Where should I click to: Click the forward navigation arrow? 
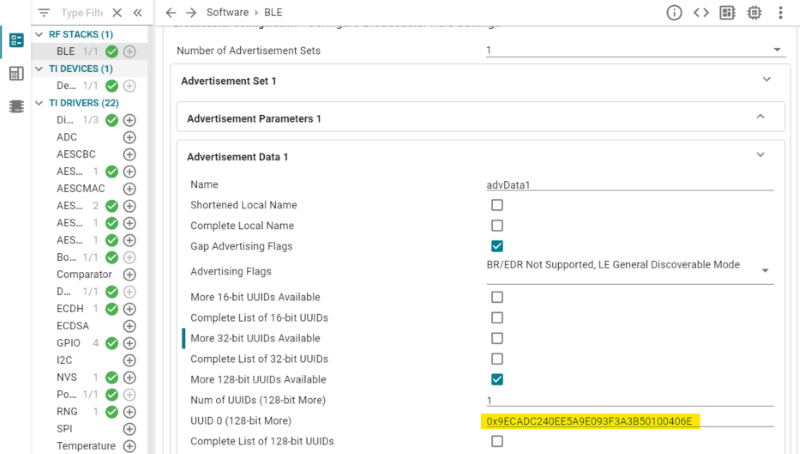pos(191,13)
